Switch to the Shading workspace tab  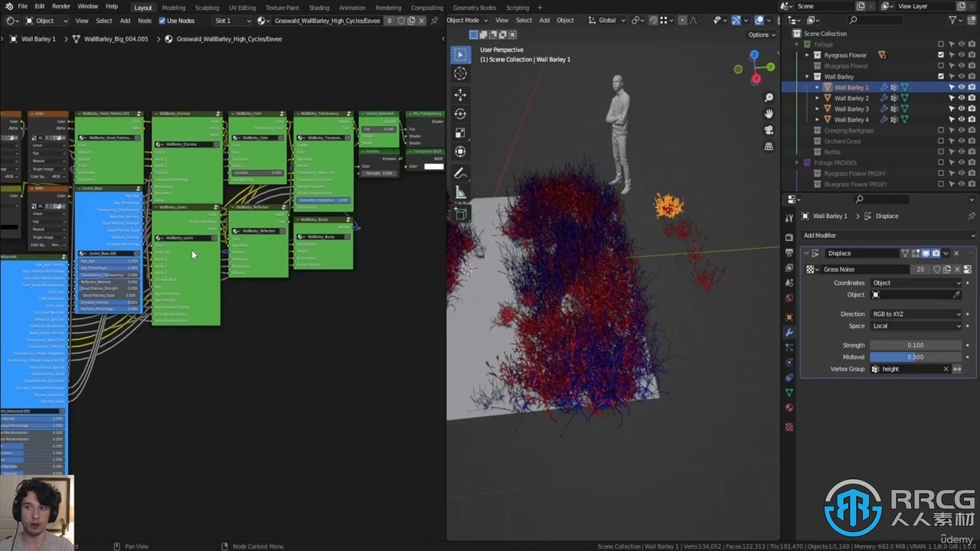tap(319, 8)
